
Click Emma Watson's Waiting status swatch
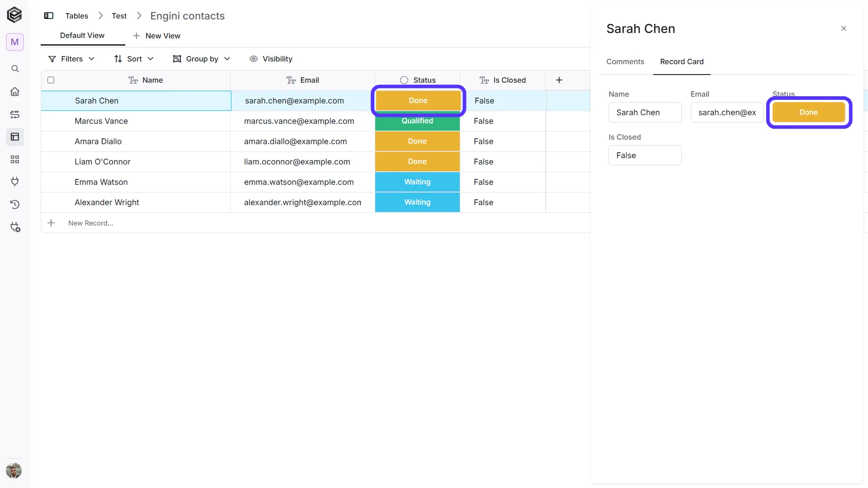pyautogui.click(x=417, y=182)
